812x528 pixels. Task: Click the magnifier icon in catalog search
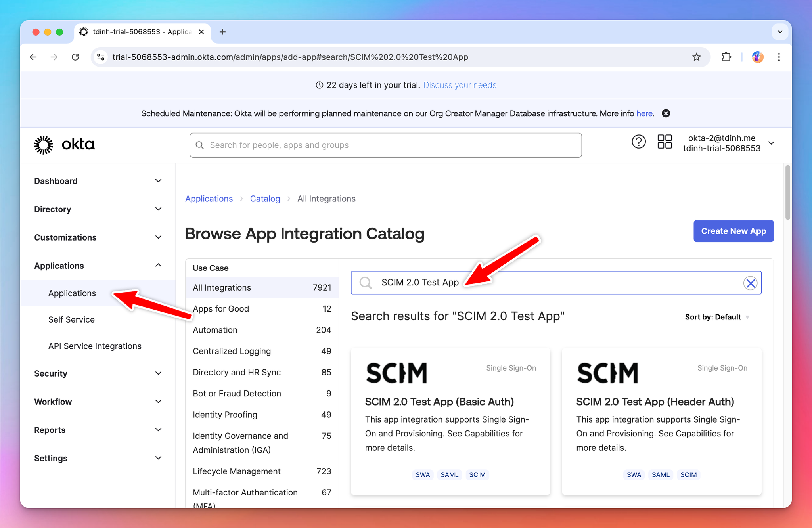click(365, 283)
